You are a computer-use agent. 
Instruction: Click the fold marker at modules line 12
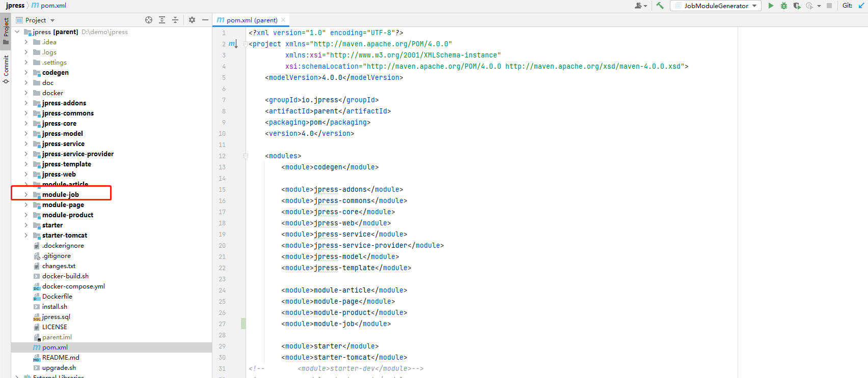tap(246, 156)
